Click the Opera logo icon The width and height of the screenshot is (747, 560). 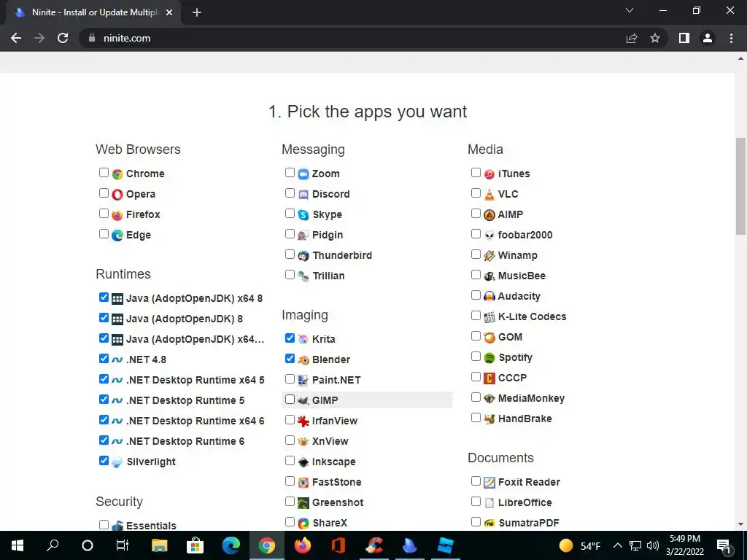click(117, 194)
